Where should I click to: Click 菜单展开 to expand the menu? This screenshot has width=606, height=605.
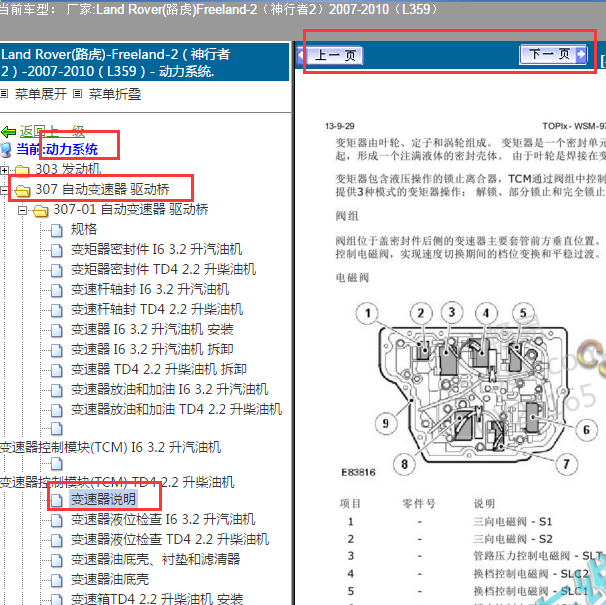pyautogui.click(x=41, y=94)
